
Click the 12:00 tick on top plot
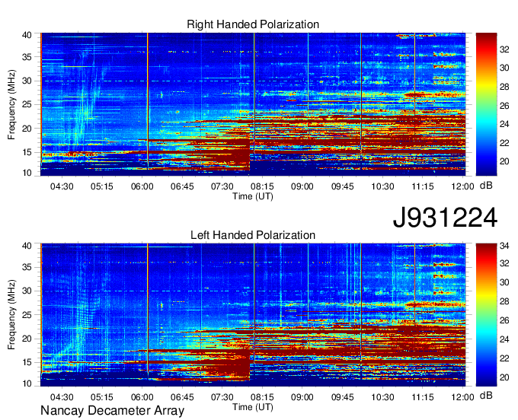[463, 186]
